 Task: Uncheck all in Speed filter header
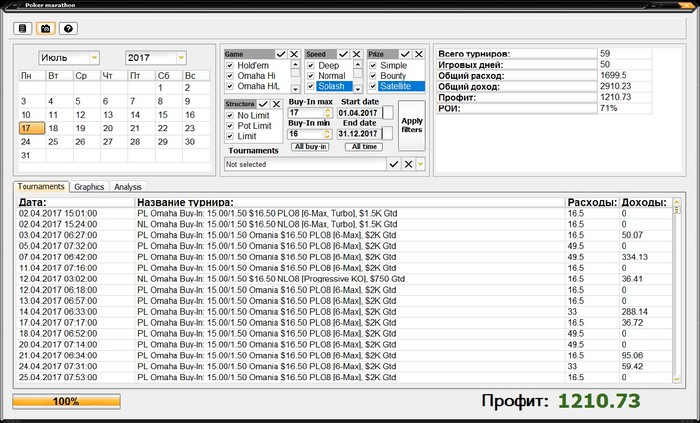click(x=356, y=54)
